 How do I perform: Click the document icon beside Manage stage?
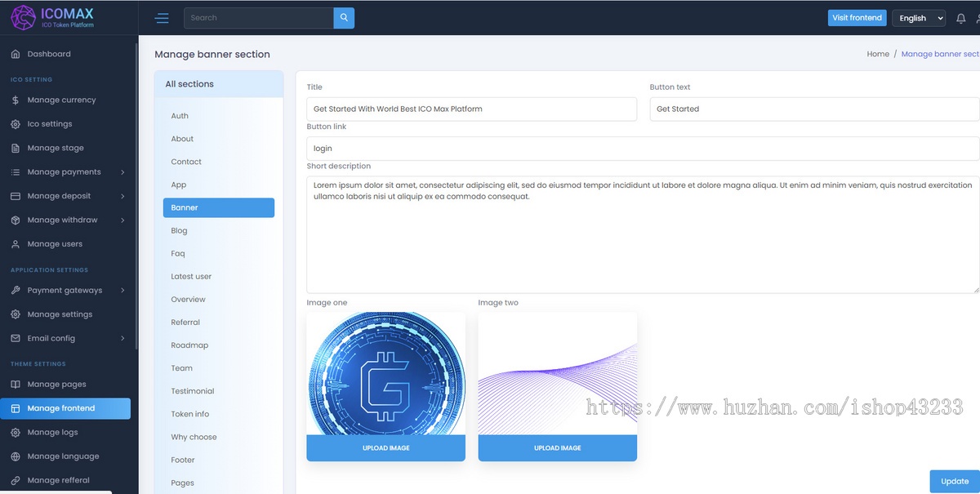[16, 148]
